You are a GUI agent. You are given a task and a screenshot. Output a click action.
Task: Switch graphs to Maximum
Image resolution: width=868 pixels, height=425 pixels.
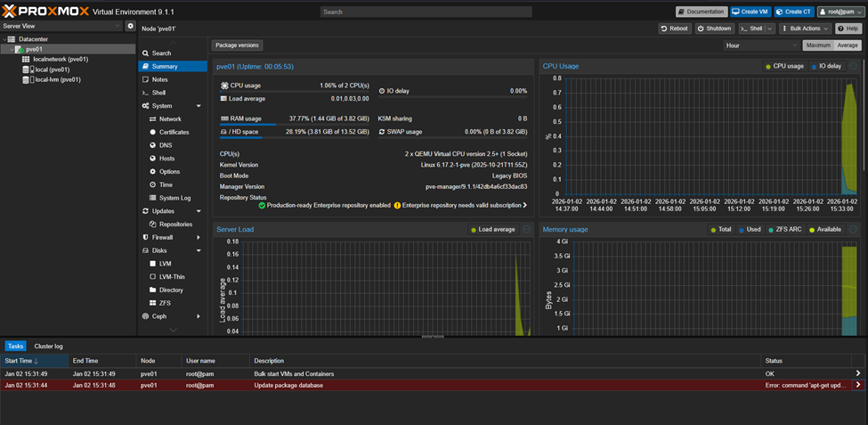pyautogui.click(x=817, y=45)
